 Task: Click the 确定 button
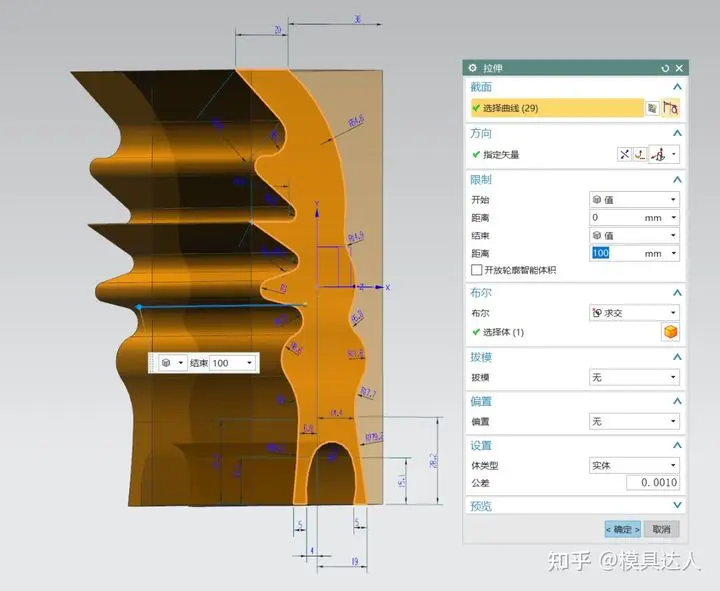(x=623, y=529)
